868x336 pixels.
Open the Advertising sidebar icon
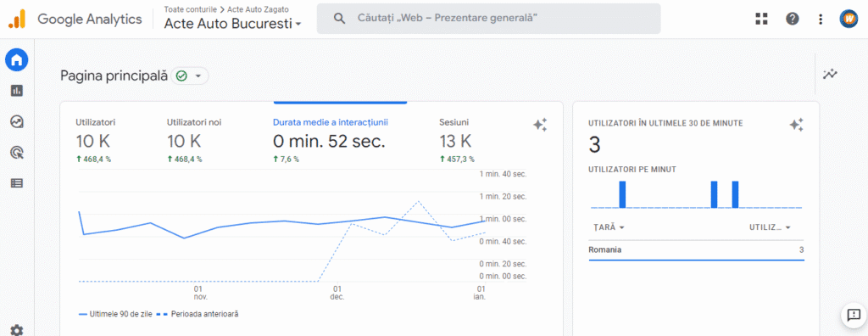coord(17,153)
